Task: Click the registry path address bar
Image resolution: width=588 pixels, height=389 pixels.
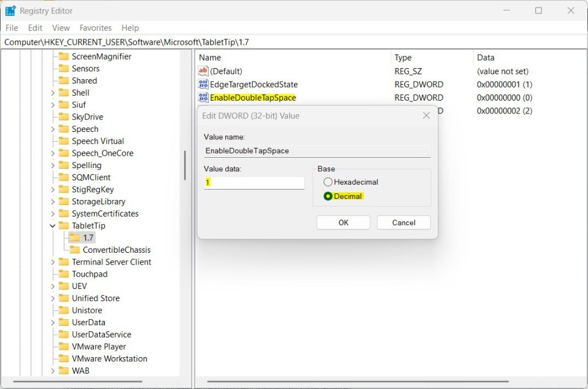Action: pos(293,42)
